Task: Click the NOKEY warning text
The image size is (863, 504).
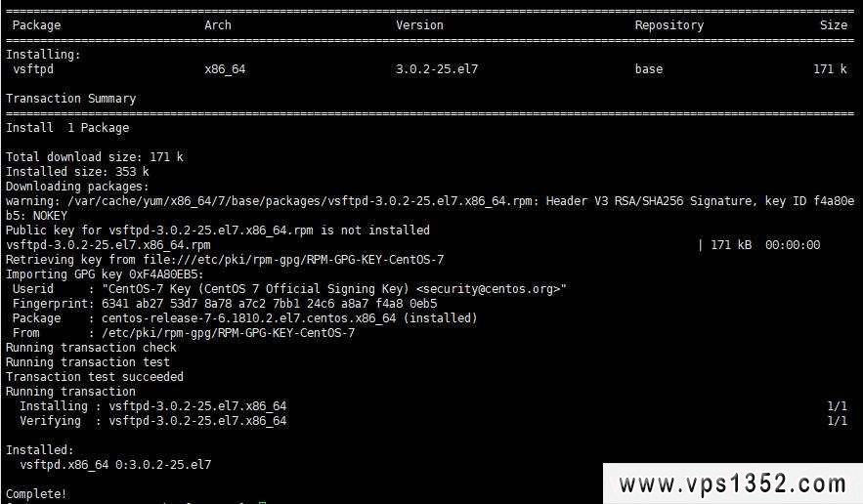Action: [50, 216]
